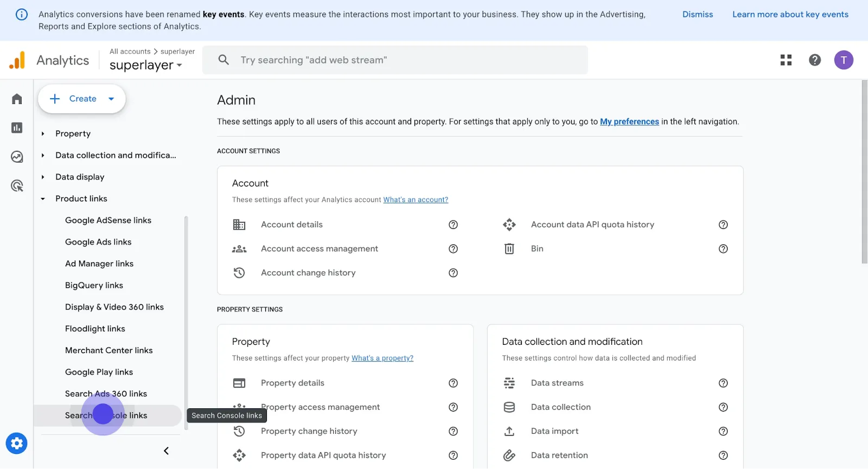Click the help icon beside Data import
The image size is (868, 469).
[723, 432]
